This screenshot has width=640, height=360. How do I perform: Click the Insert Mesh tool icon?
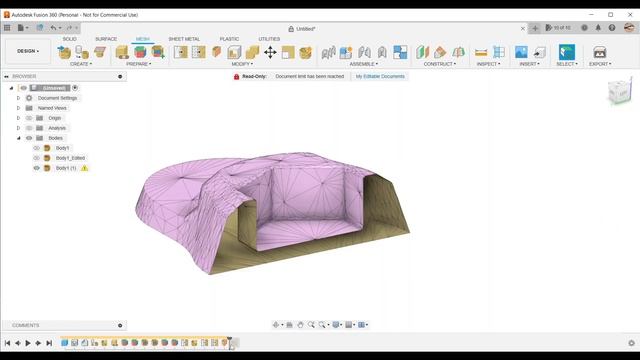coord(64,52)
